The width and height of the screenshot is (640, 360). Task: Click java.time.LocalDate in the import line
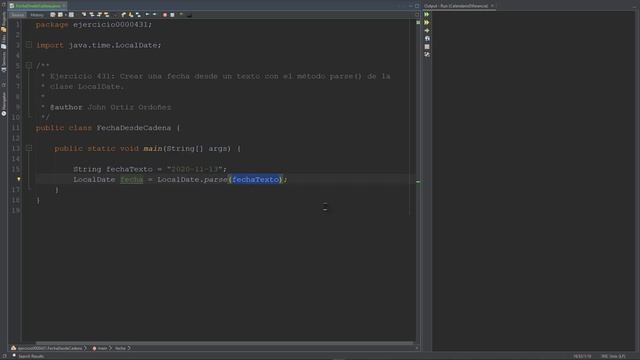click(113, 45)
